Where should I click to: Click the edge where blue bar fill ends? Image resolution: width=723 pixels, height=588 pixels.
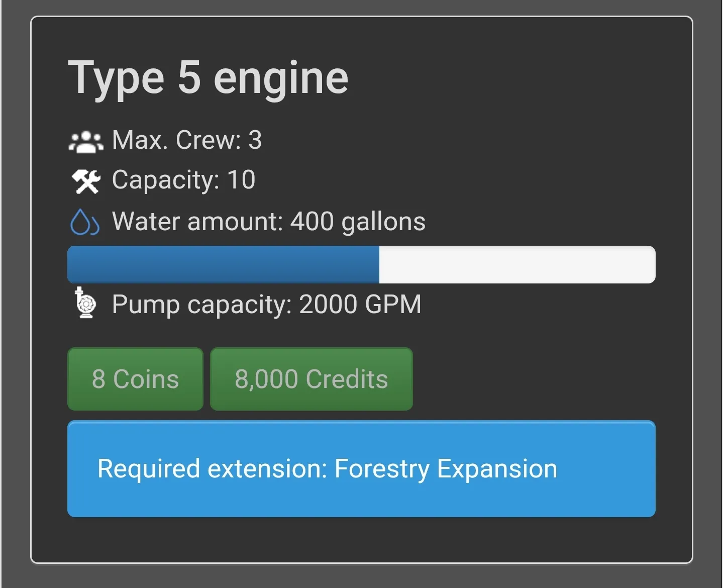click(379, 264)
